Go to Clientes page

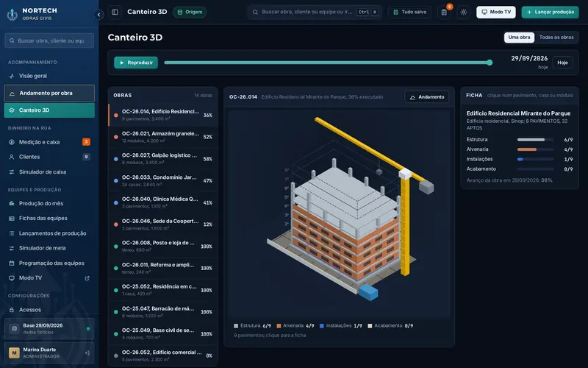coord(49,157)
